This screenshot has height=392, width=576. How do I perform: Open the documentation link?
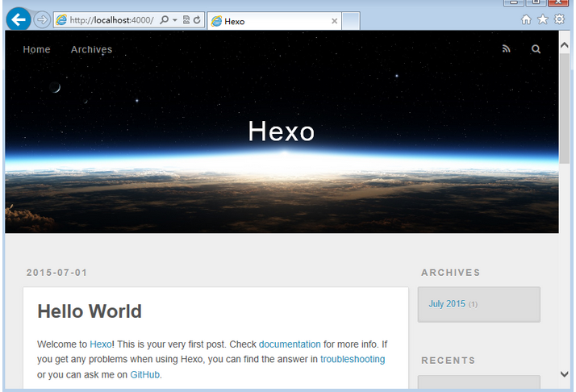click(290, 344)
